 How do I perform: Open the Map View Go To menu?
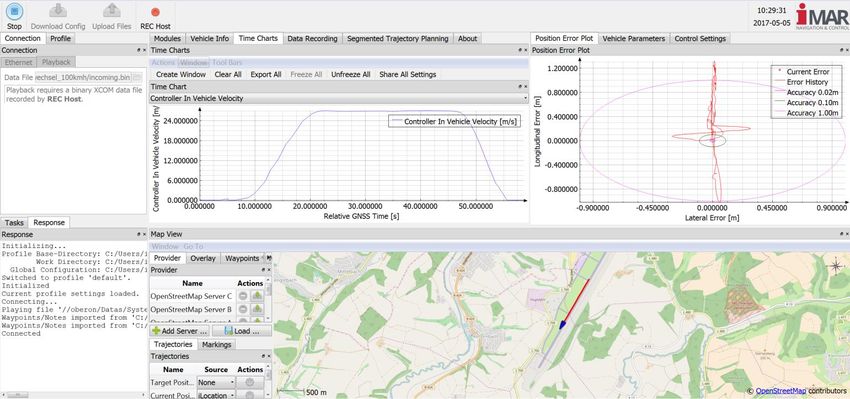(x=192, y=246)
